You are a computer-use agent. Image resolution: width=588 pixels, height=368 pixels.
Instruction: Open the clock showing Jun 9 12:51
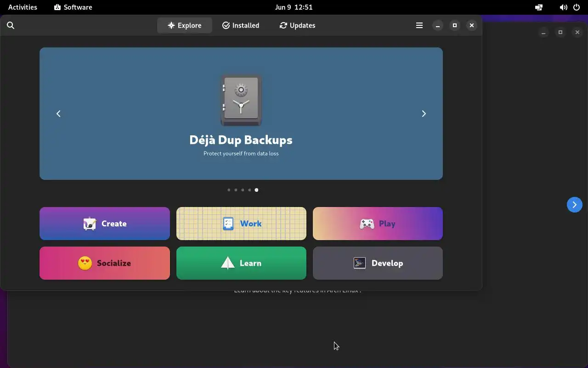294,7
